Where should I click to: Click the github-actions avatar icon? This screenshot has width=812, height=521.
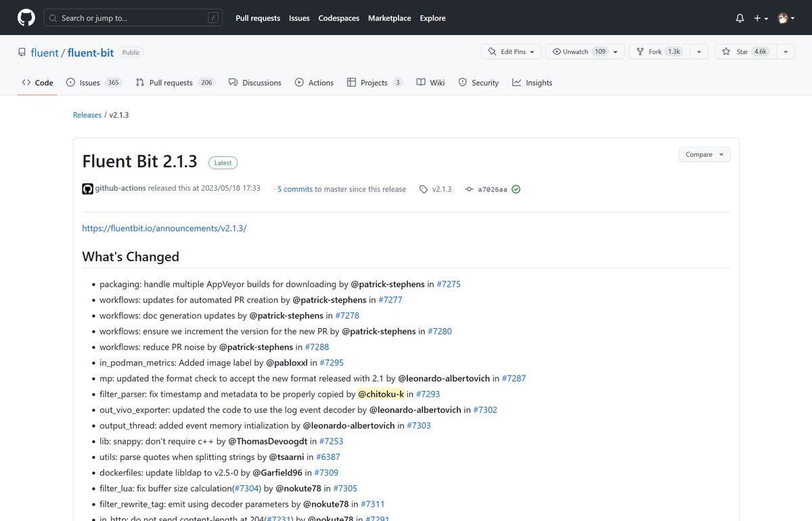coord(88,189)
